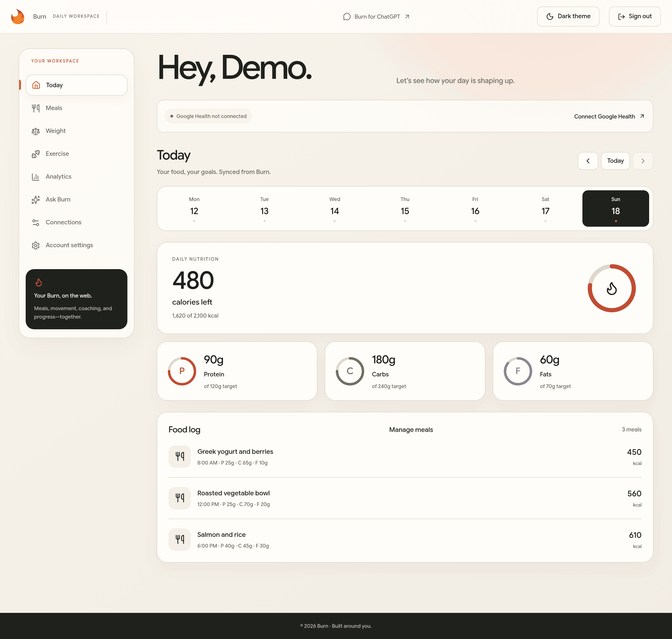Click the Carbs progress ring labeled C
The height and width of the screenshot is (639, 672).
click(350, 371)
